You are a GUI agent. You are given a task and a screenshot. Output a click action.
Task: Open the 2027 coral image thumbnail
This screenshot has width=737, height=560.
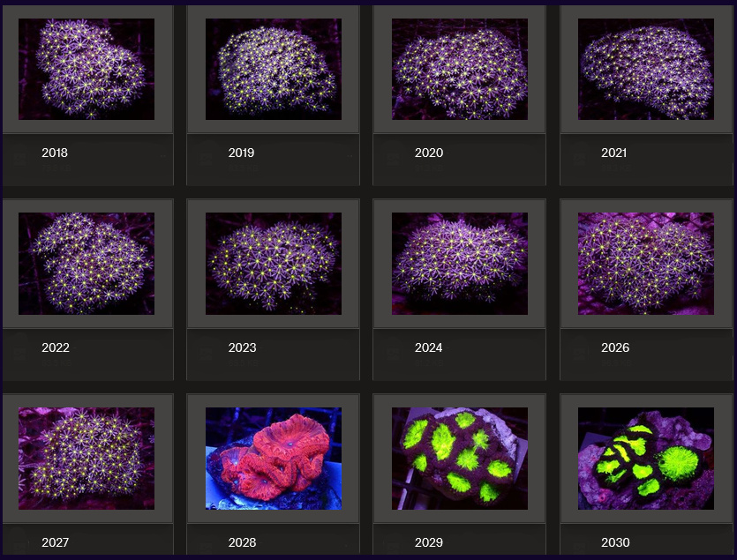[x=86, y=459]
